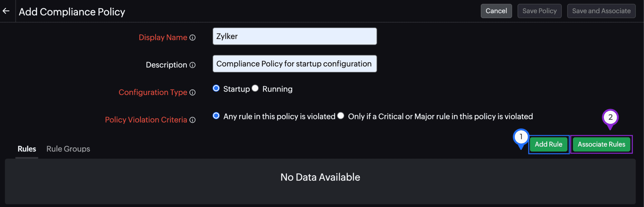Select the Running configuration type

point(255,88)
